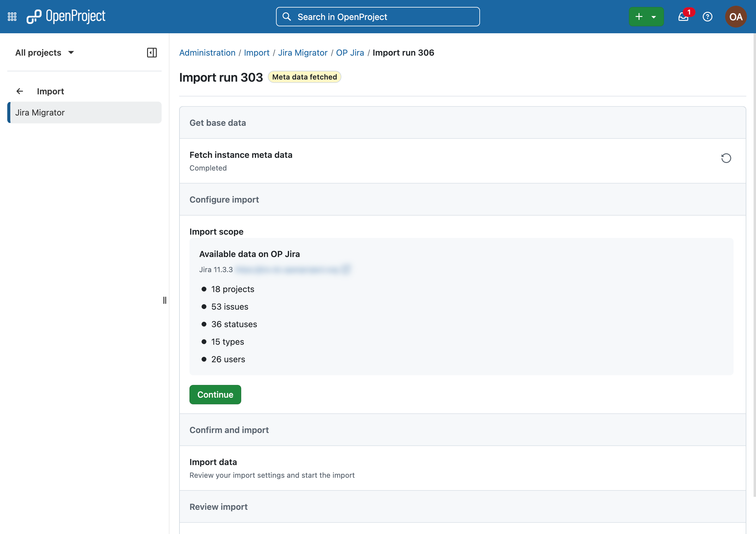The height and width of the screenshot is (534, 756).
Task: Click the green plus create button
Action: click(x=639, y=17)
